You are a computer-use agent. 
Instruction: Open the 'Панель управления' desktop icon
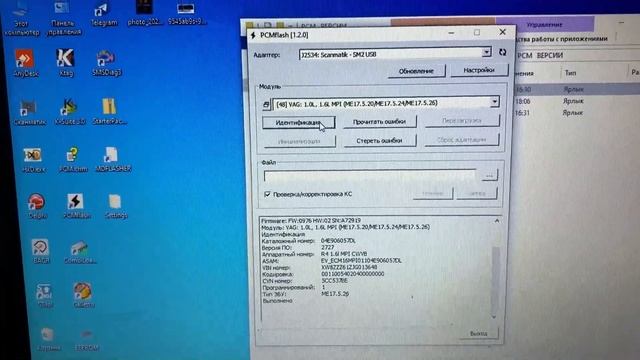[x=64, y=18]
